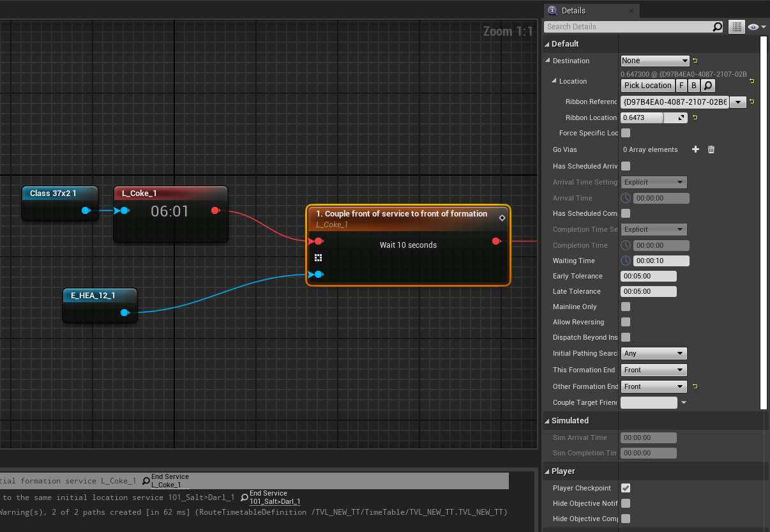Click the B button beside Pick Location
The width and height of the screenshot is (770, 532).
click(x=693, y=86)
